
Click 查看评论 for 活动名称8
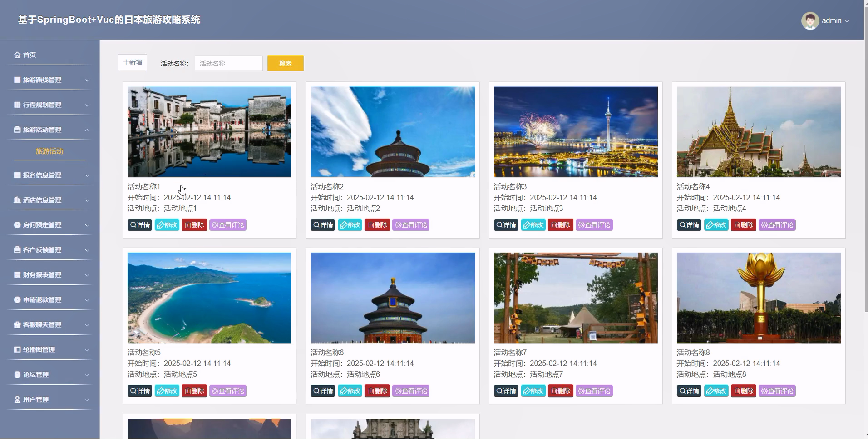point(777,391)
